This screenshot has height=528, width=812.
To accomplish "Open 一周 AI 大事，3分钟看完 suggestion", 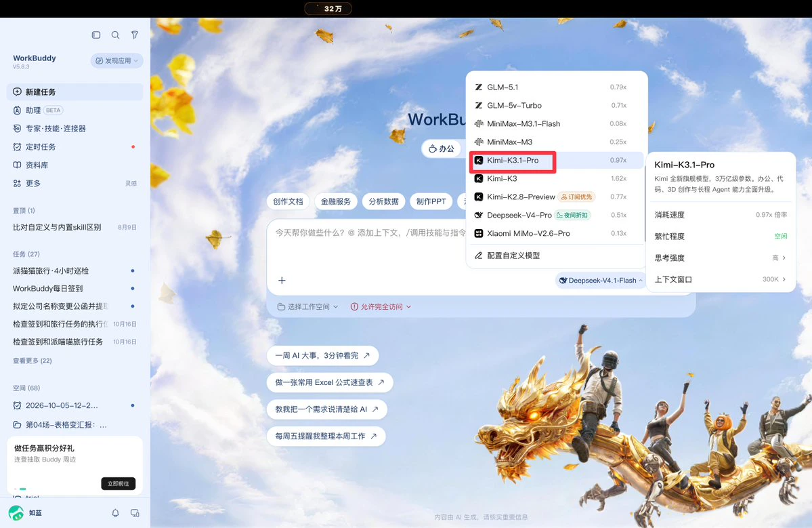I will (x=322, y=355).
